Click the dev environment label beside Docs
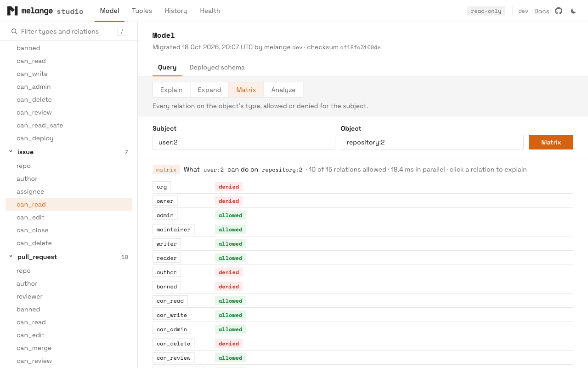Screen dimensions: 588x368 pos(523,11)
